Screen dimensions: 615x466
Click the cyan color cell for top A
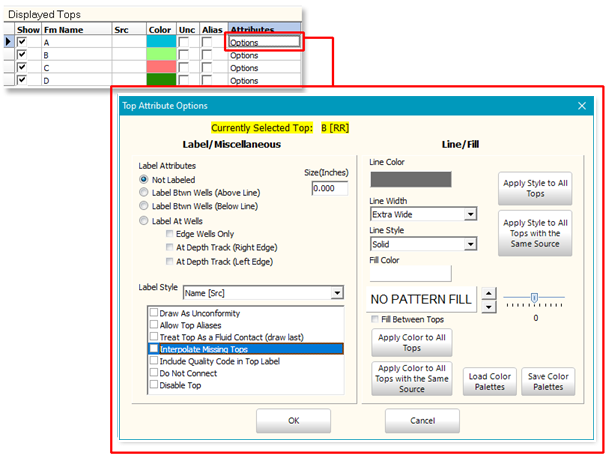(160, 42)
